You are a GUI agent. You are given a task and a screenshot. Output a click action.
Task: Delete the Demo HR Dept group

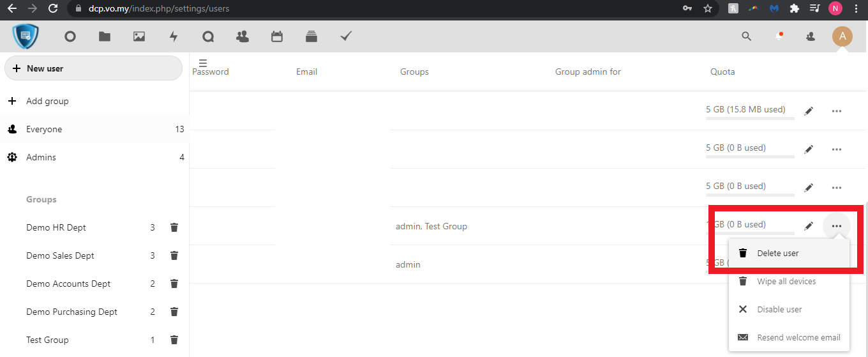(174, 227)
